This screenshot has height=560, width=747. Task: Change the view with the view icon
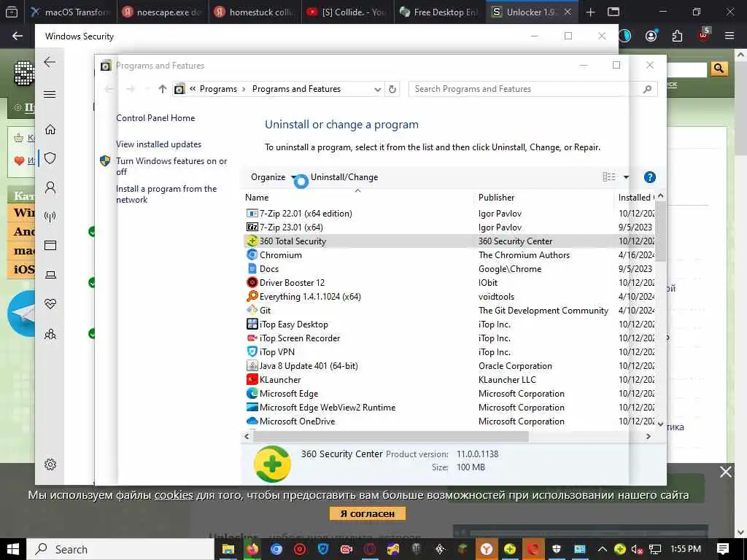tap(609, 177)
